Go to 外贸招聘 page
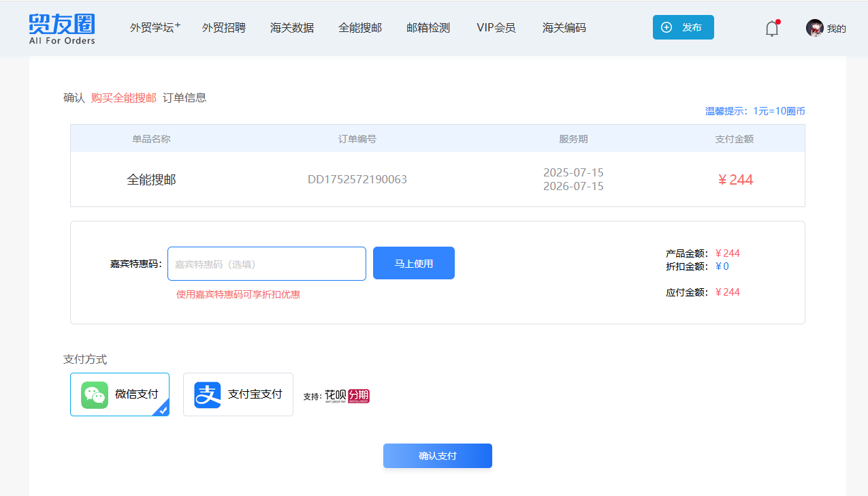The image size is (868, 496). click(x=224, y=28)
